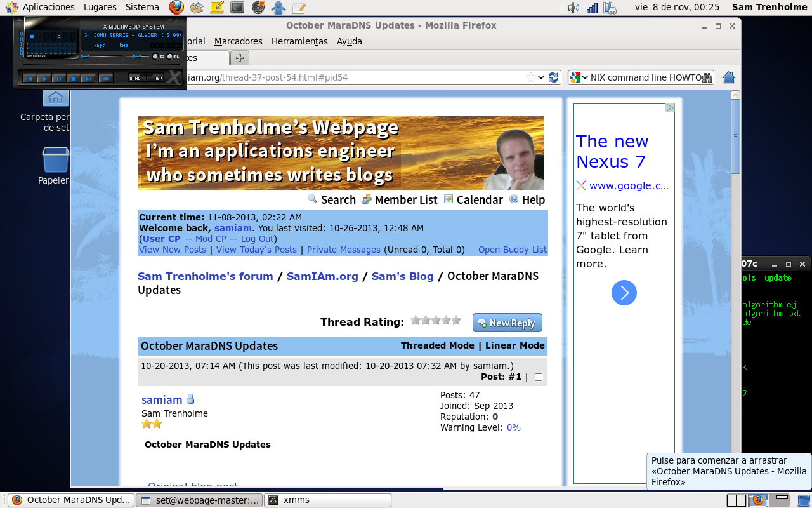Open a new Firefox tab
This screenshot has width=812, height=508.
click(x=240, y=58)
